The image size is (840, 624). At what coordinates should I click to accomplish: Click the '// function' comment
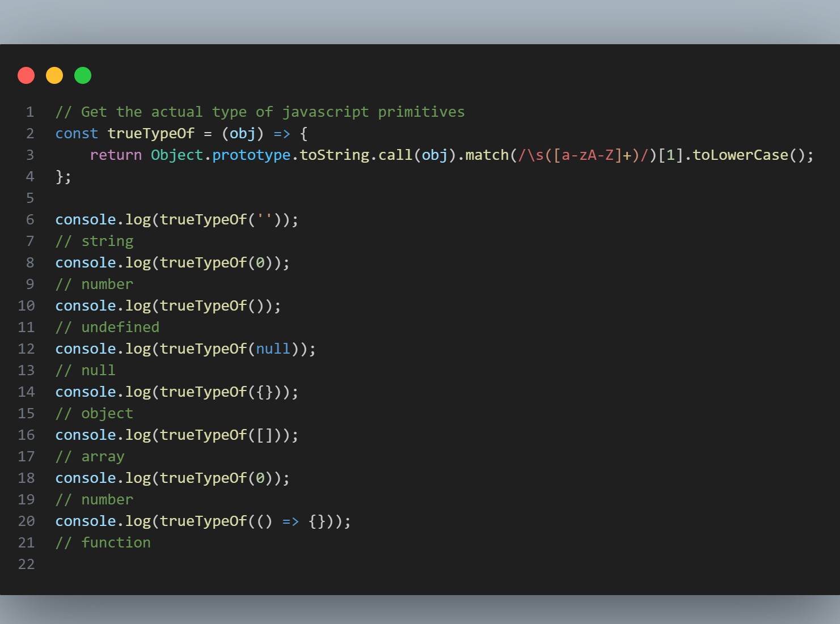(103, 543)
